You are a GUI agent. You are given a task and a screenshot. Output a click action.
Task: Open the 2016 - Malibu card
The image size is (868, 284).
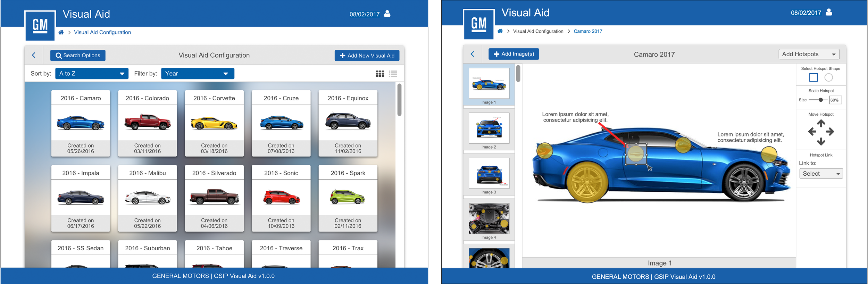tap(147, 198)
